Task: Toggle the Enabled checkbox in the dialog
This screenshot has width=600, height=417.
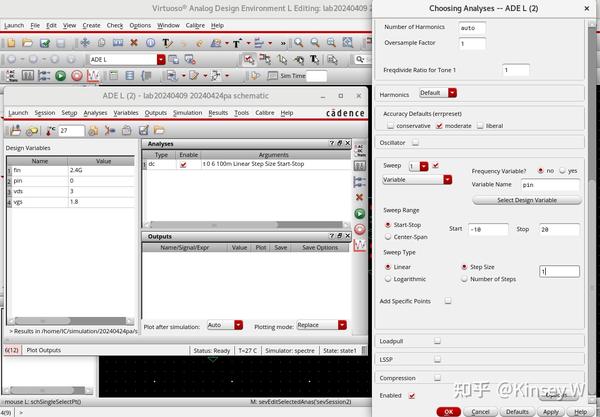Action: (412, 396)
